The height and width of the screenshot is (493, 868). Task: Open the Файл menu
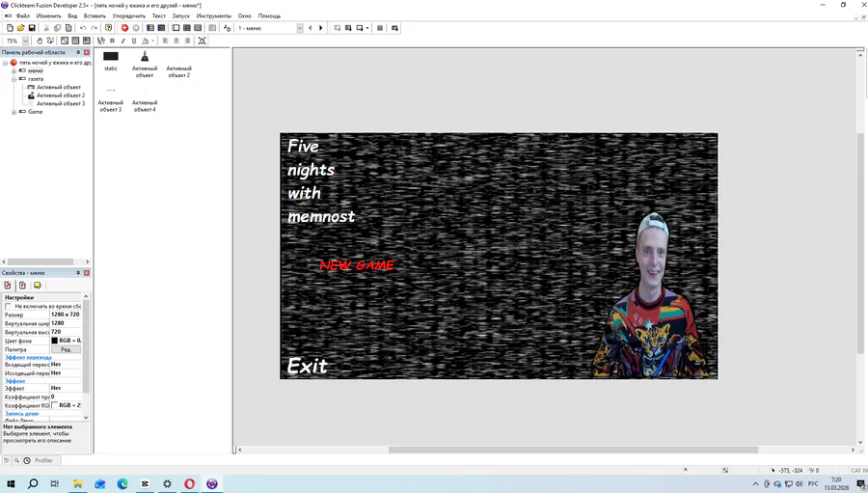(x=23, y=16)
